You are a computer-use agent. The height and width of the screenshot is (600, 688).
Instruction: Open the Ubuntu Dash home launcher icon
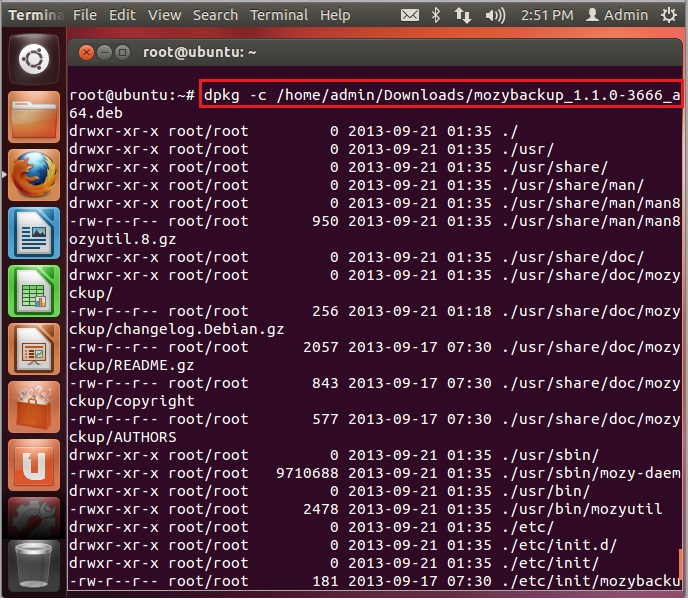coord(34,59)
